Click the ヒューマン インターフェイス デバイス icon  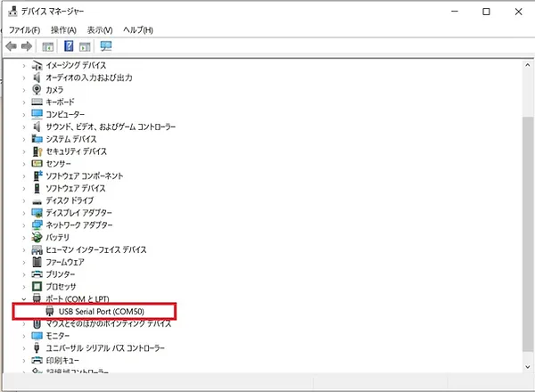coord(37,249)
